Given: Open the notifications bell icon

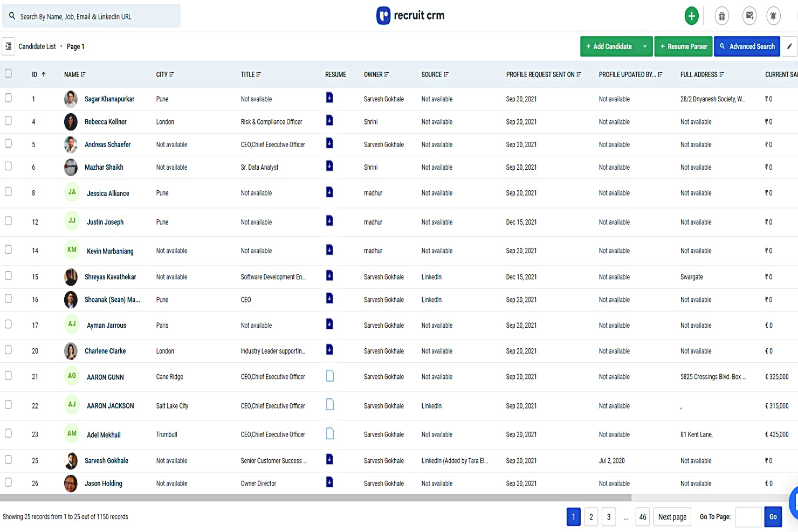Looking at the screenshot, I should tap(773, 16).
